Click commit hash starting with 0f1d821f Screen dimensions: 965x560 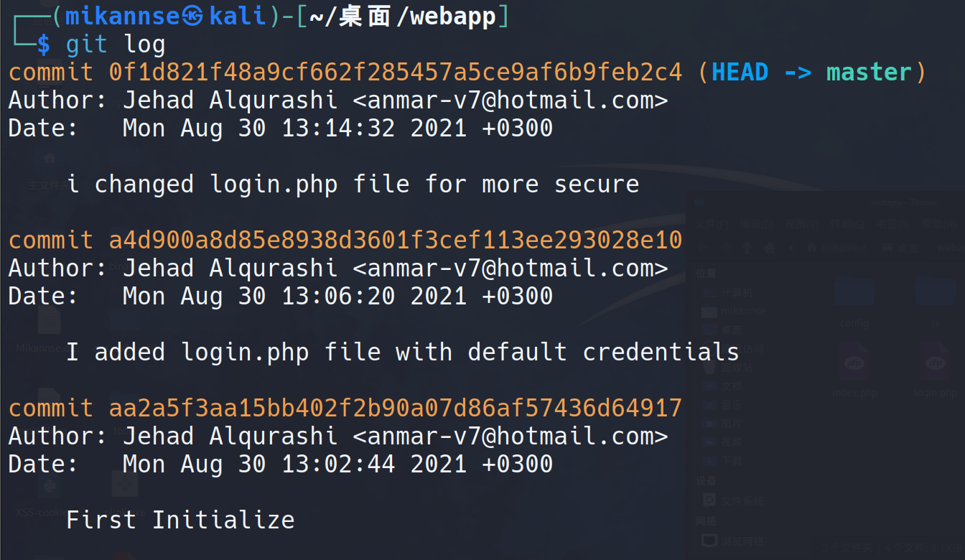click(395, 72)
